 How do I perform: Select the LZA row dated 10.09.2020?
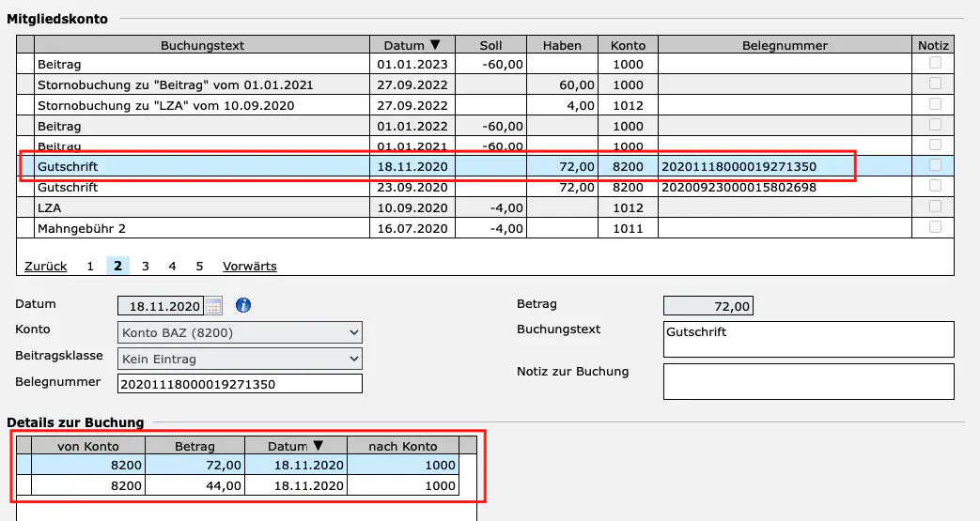[x=485, y=207]
